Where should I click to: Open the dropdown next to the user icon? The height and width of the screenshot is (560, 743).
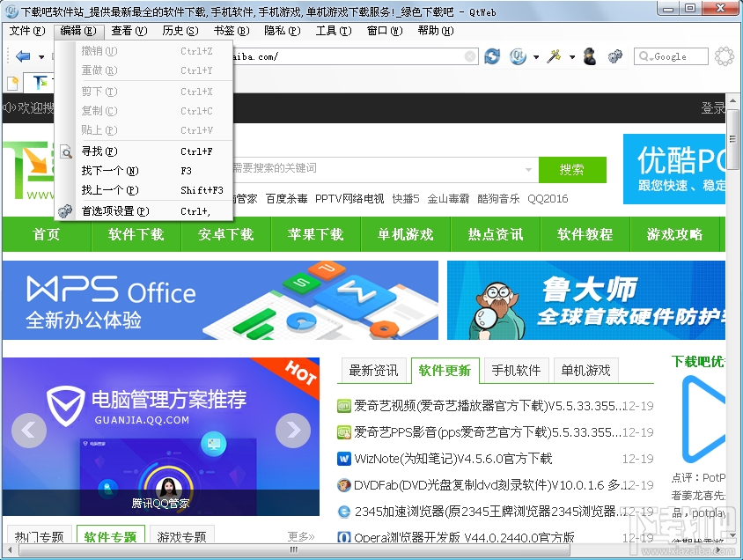(x=571, y=55)
